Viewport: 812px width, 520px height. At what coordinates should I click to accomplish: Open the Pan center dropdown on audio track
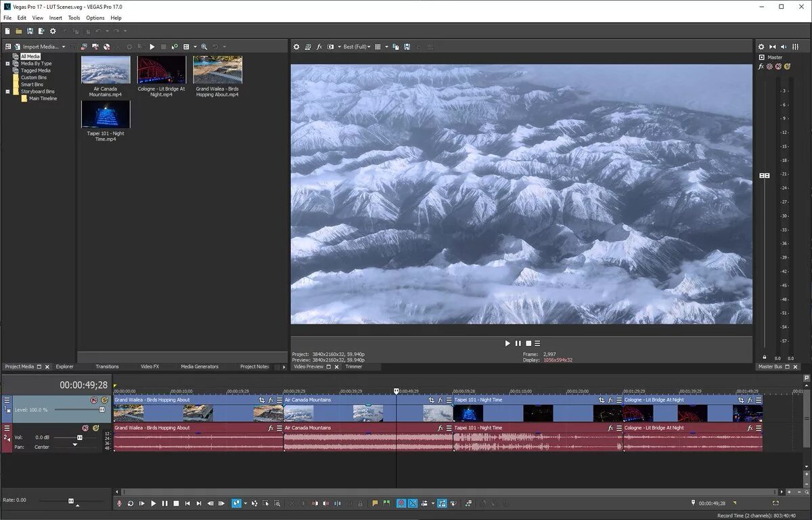pos(74,445)
